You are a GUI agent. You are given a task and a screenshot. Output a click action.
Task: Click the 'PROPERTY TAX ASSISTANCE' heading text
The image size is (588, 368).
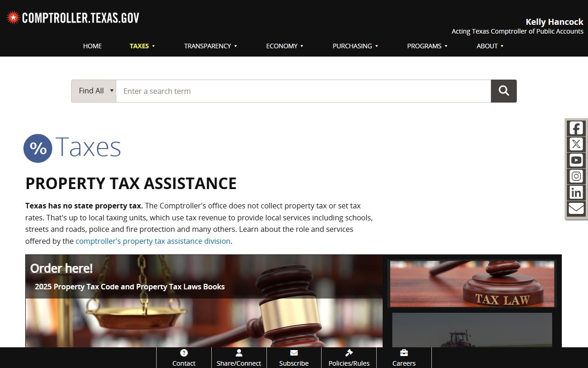131,183
